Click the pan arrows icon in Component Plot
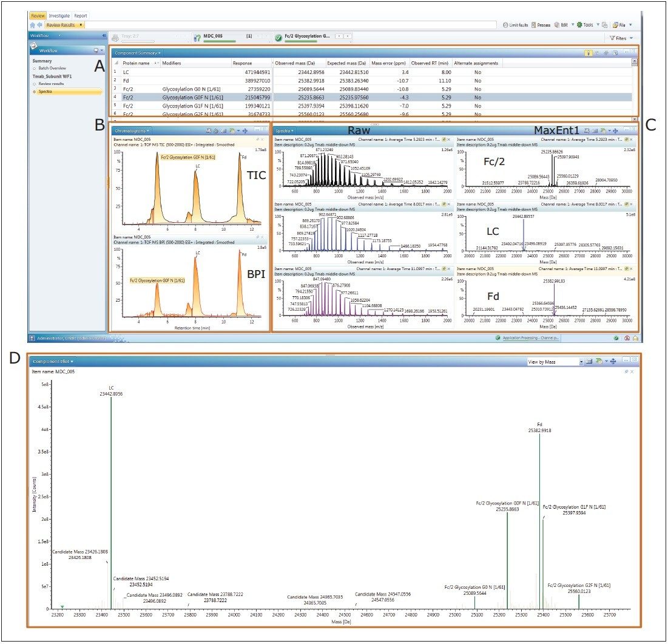Viewport: 668px width, 644px height. pos(613,362)
